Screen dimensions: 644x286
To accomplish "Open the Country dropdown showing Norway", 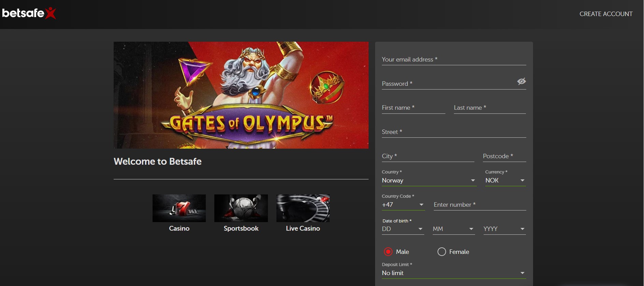I will [x=429, y=180].
